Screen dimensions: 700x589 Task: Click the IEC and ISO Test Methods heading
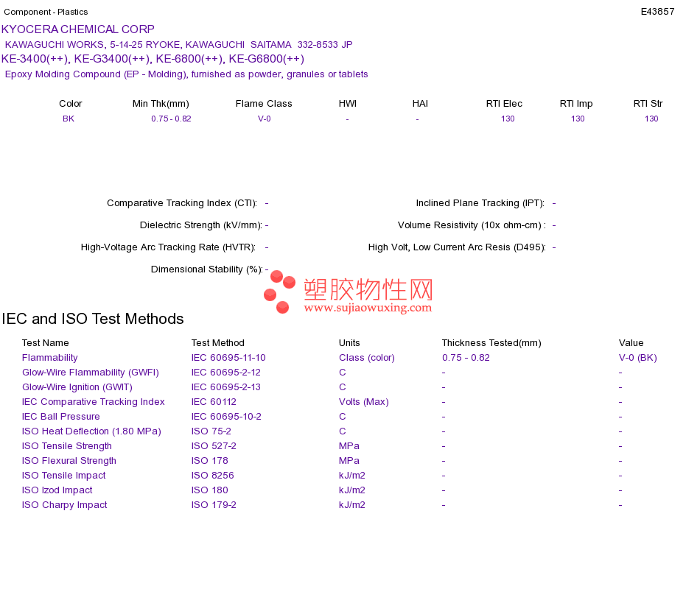[93, 319]
